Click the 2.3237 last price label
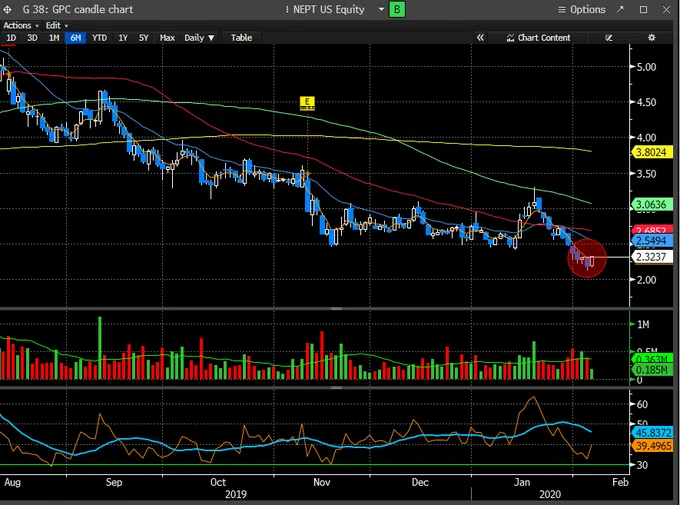Screen dimensions: 680x505 click(651, 257)
